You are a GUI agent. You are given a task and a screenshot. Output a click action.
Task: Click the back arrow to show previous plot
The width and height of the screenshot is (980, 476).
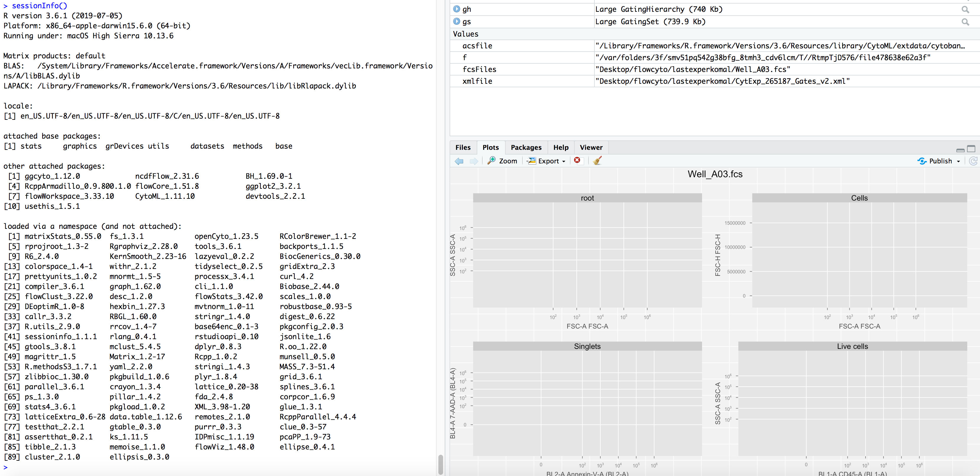tap(459, 161)
